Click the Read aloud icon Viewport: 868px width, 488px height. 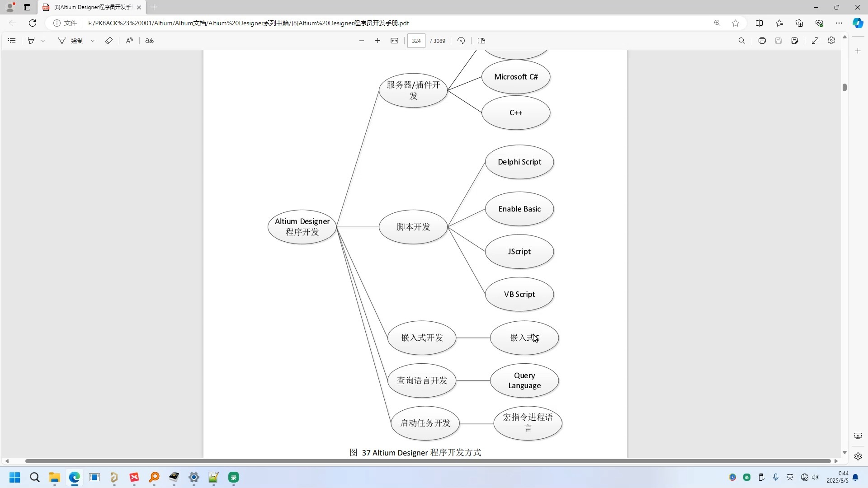point(129,41)
